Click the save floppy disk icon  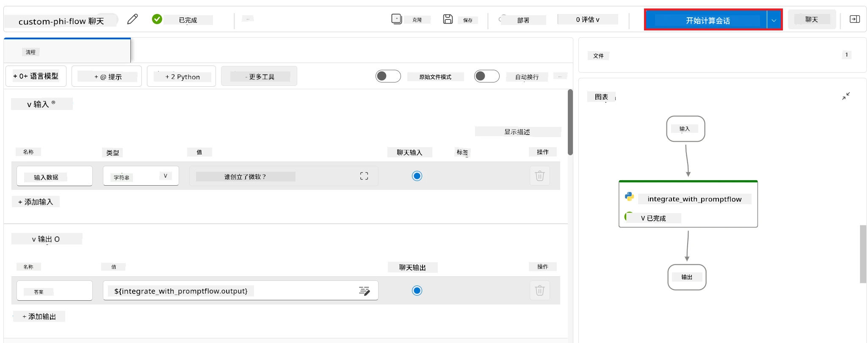[x=448, y=19]
